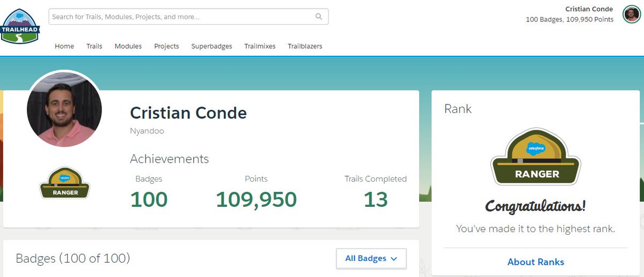Click the Badges count 100
This screenshot has height=277, width=644.
coord(149,200)
